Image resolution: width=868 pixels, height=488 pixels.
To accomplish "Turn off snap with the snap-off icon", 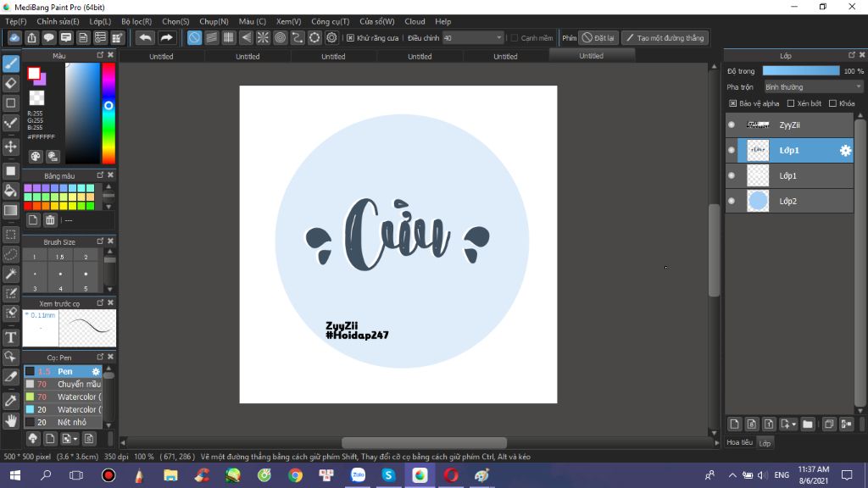I will (194, 37).
